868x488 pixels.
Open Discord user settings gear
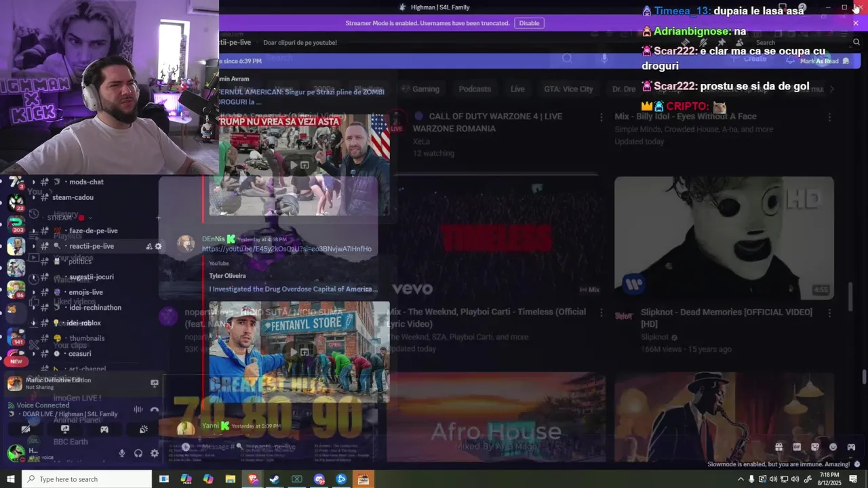click(155, 453)
